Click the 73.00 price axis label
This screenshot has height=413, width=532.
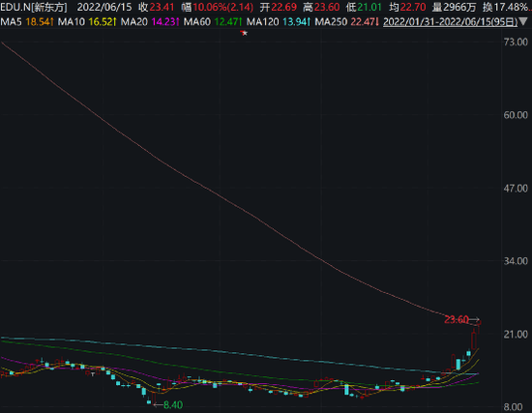point(516,43)
